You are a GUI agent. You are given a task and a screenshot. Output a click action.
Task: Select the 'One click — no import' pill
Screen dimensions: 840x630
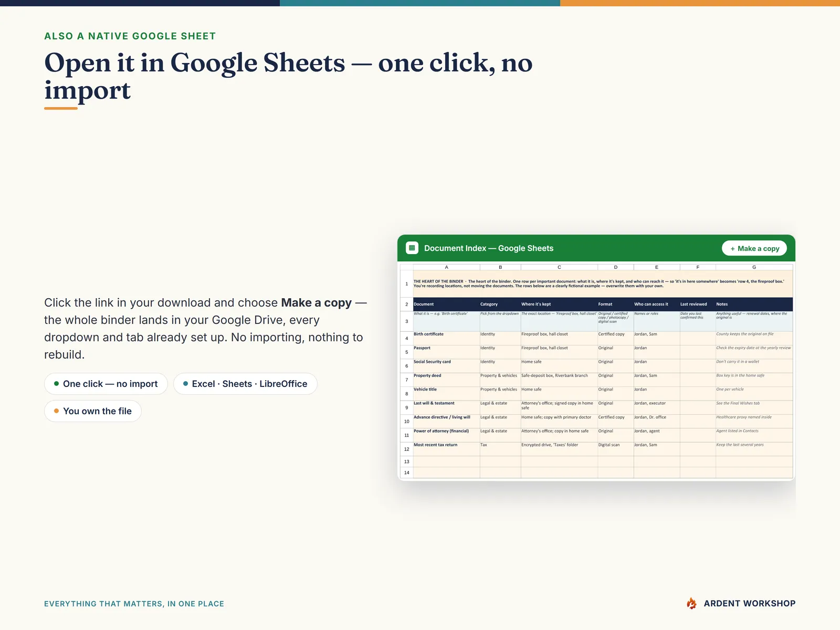coord(106,384)
